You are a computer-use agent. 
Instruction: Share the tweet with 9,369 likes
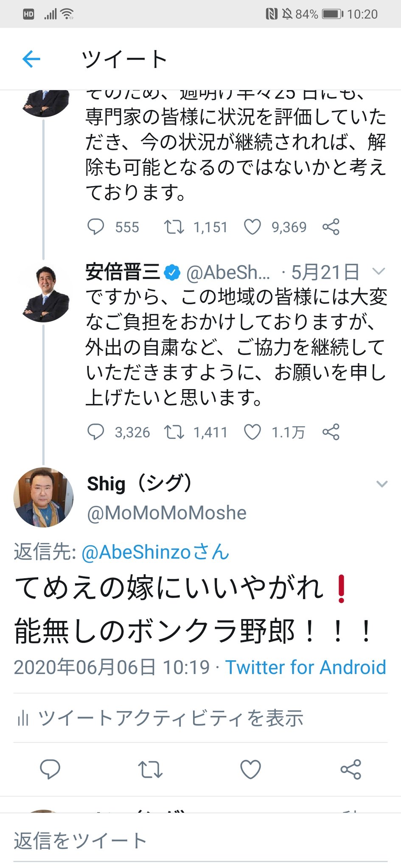coord(331,227)
